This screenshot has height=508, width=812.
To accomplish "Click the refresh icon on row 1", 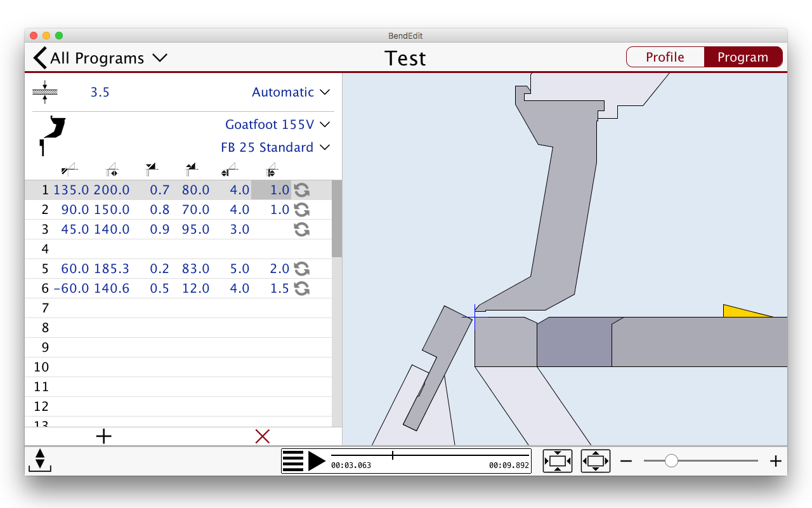I will click(x=302, y=190).
